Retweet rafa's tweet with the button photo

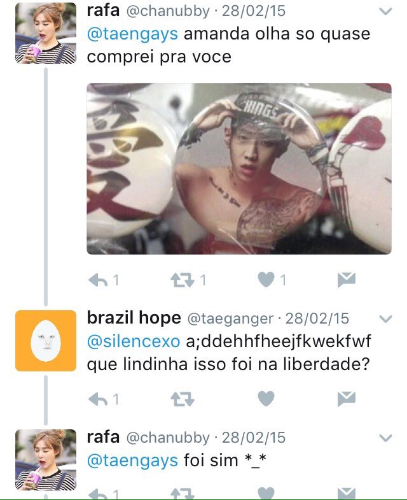coord(182,280)
